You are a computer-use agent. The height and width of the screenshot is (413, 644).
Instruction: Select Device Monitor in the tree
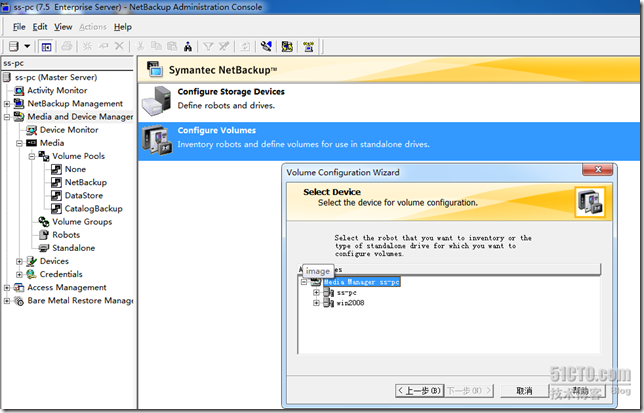click(x=69, y=130)
